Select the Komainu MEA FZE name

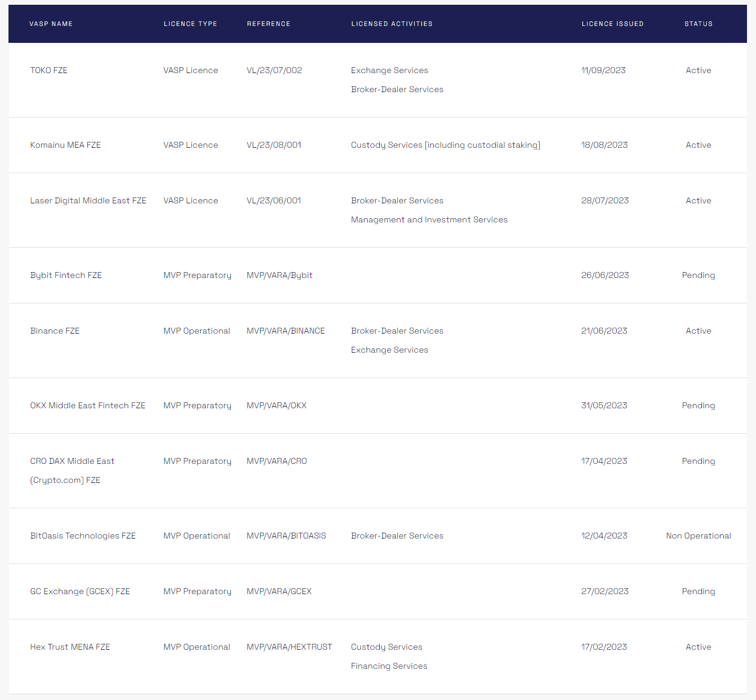click(65, 145)
